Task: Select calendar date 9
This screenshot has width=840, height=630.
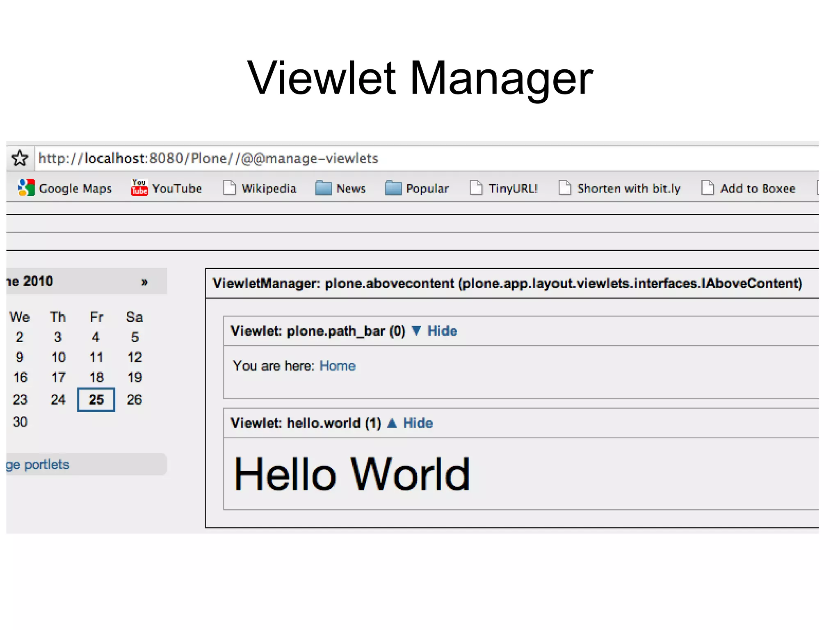Action: tap(20, 357)
